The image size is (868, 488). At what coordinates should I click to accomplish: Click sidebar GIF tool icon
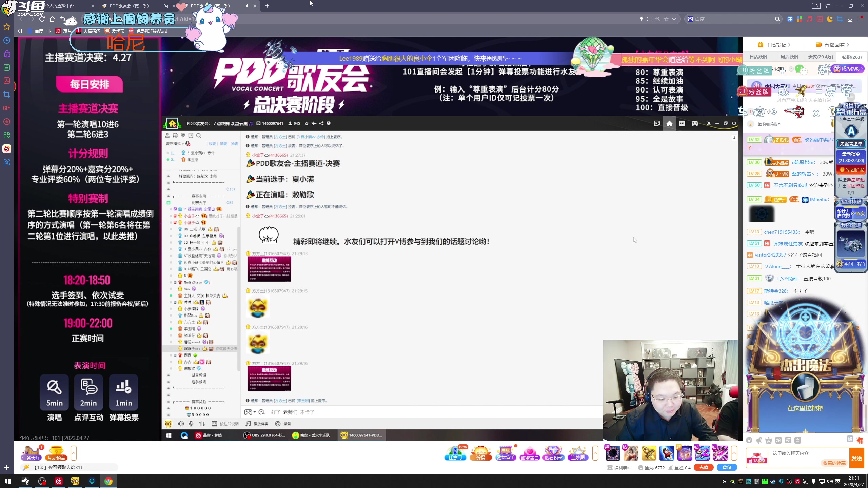click(x=7, y=108)
